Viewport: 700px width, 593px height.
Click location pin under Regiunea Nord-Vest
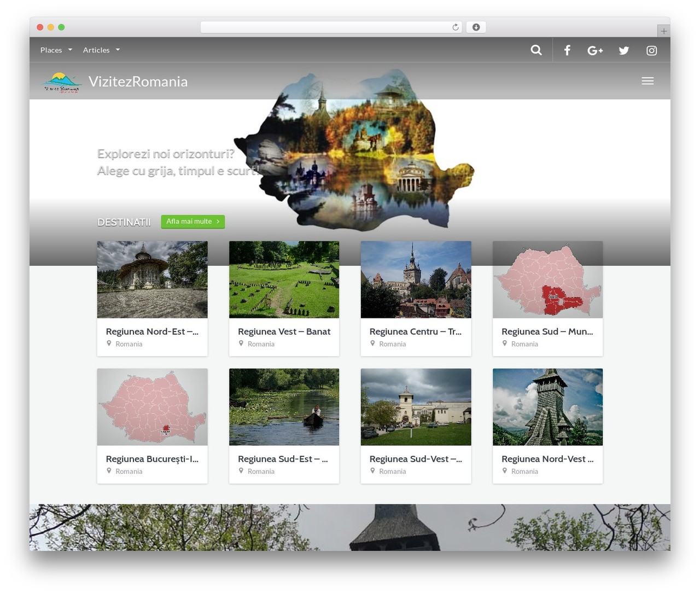point(504,470)
